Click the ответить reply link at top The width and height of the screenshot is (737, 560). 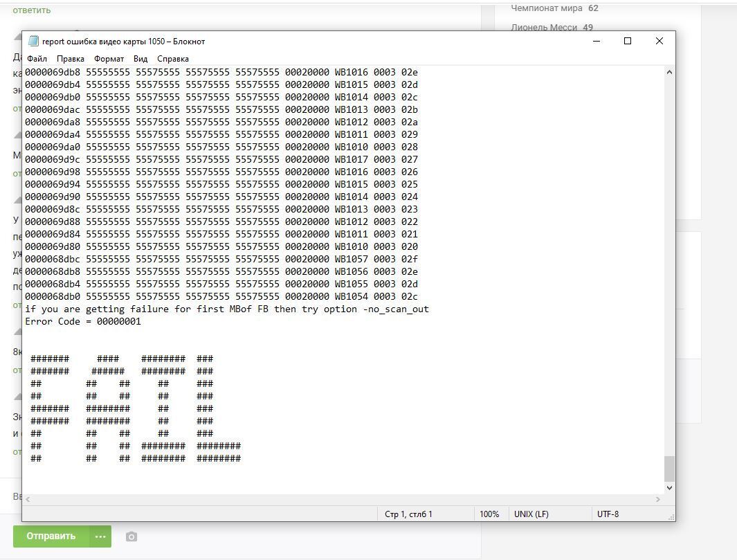[x=32, y=10]
